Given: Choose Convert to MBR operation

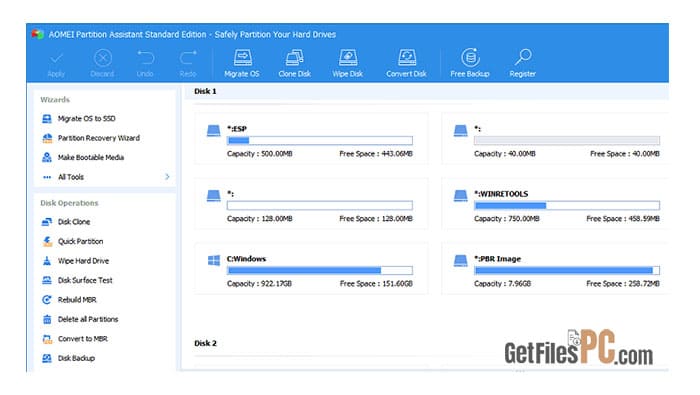Looking at the screenshot, I should [83, 339].
